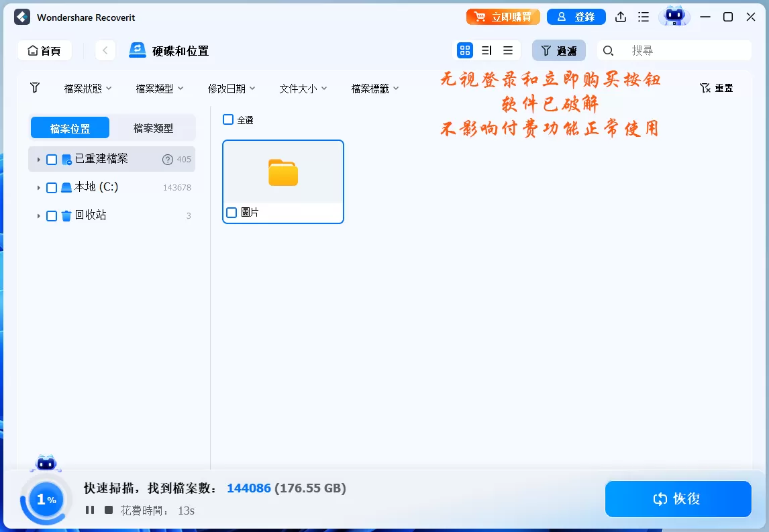Open the export/share icon in title bar
Viewport: 769px width, 532px height.
coord(620,16)
